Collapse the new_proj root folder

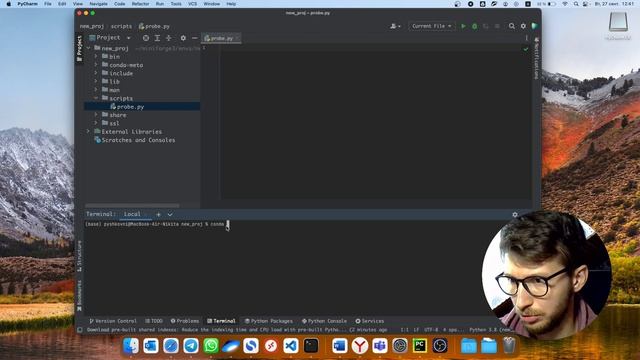[89, 48]
